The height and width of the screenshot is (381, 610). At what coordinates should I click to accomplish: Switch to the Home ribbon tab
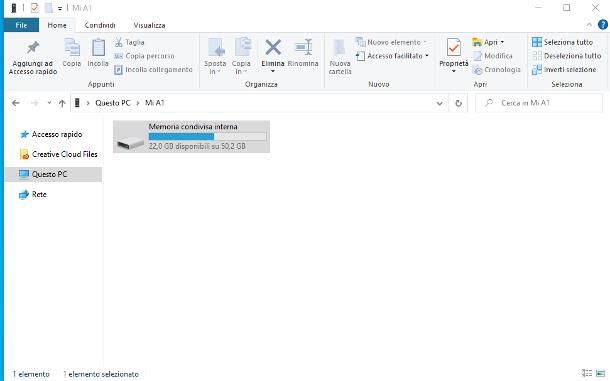pos(57,25)
